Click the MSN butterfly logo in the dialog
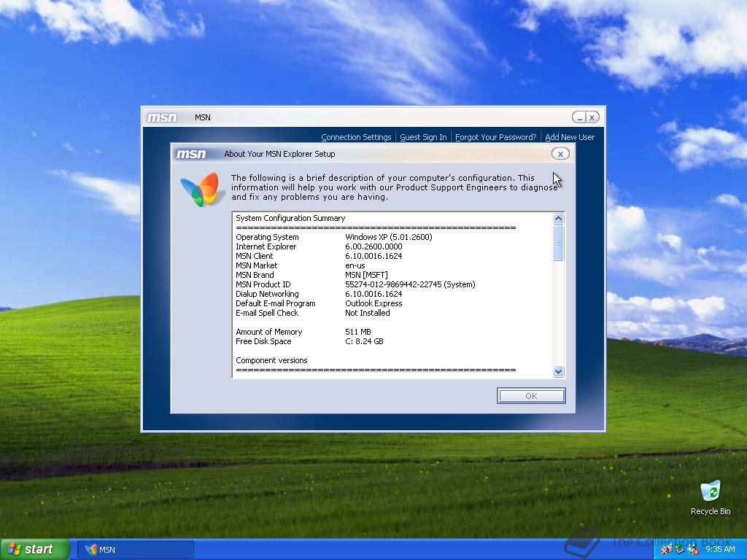747x560 pixels. [x=202, y=189]
